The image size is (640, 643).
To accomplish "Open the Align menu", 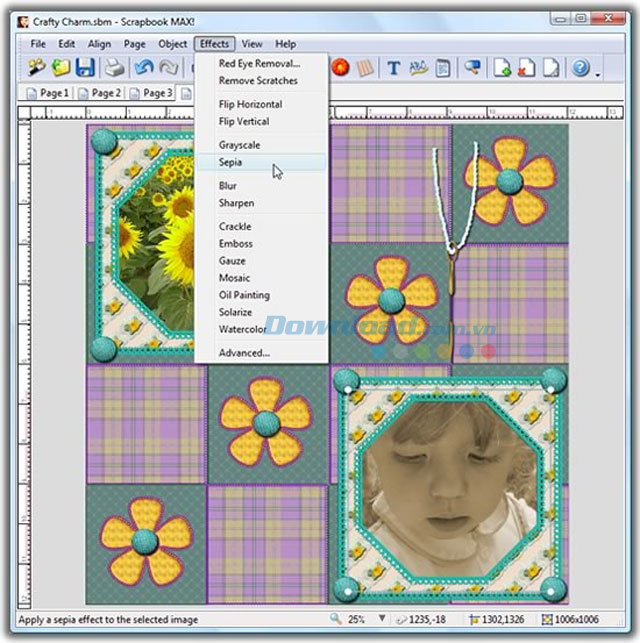I will tap(99, 44).
